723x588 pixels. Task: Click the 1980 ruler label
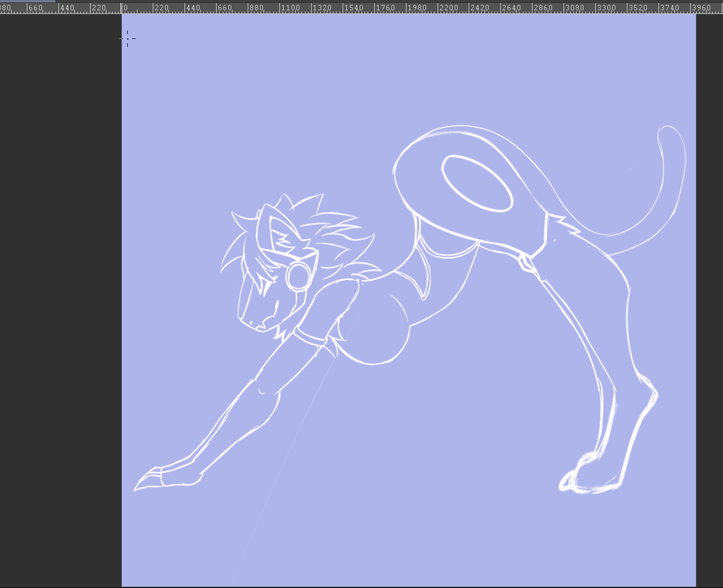point(417,8)
